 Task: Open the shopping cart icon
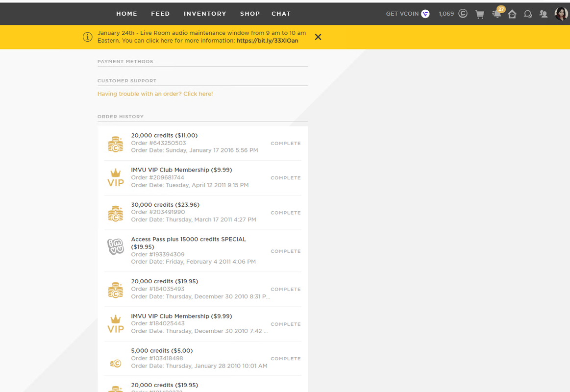click(x=480, y=14)
